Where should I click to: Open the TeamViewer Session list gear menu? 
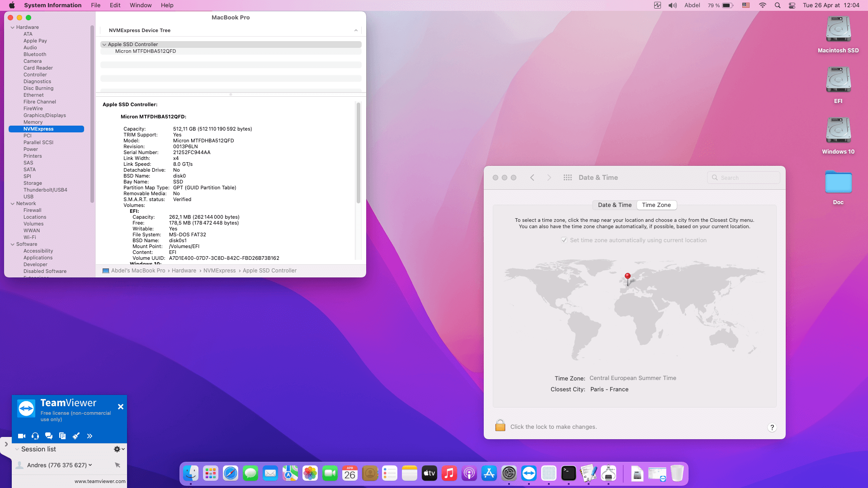point(119,449)
